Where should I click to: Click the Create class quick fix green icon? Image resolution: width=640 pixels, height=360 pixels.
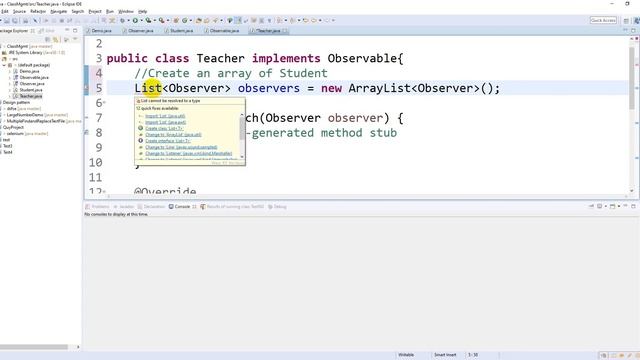click(140, 128)
